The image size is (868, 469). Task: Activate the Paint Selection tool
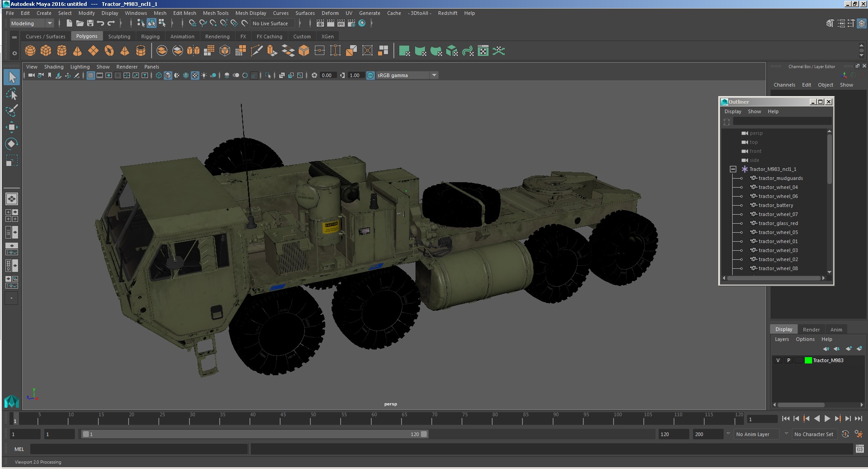(12, 110)
